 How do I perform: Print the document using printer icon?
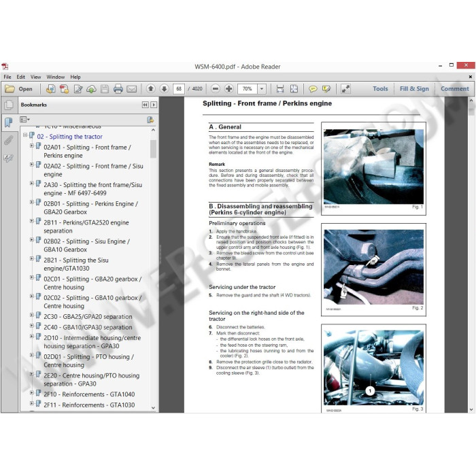pyautogui.click(x=118, y=89)
